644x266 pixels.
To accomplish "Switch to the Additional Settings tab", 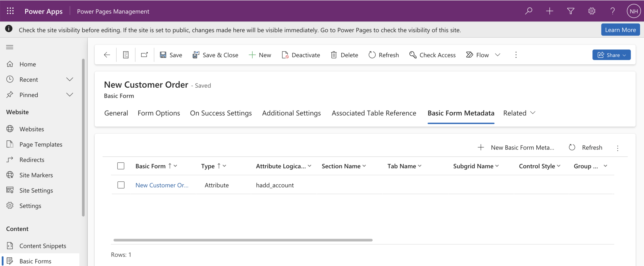I will coord(291,113).
